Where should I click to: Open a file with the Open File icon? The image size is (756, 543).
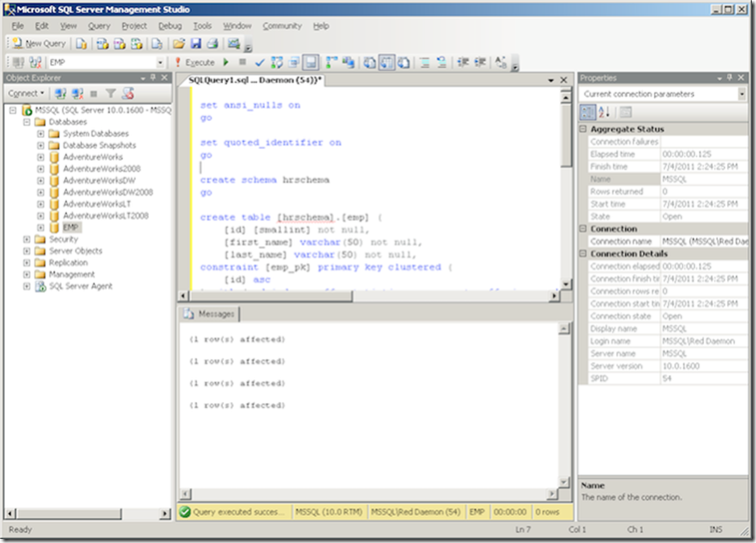[179, 44]
